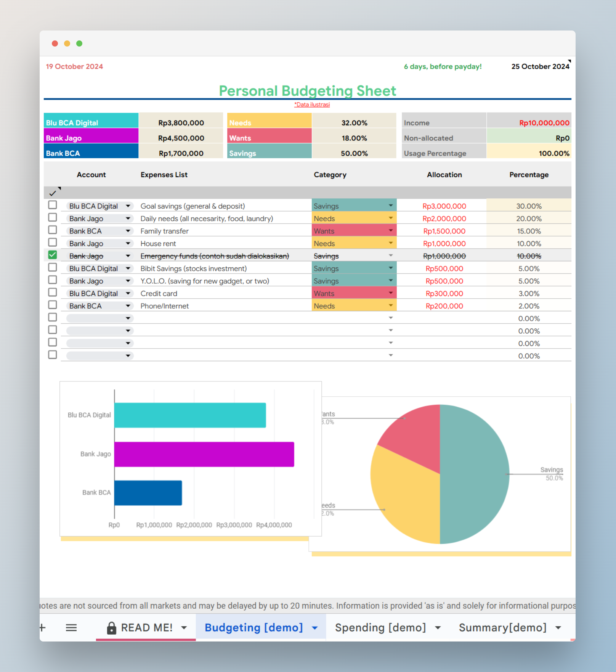Open Summary[demo] tab menu arrow

(558, 628)
